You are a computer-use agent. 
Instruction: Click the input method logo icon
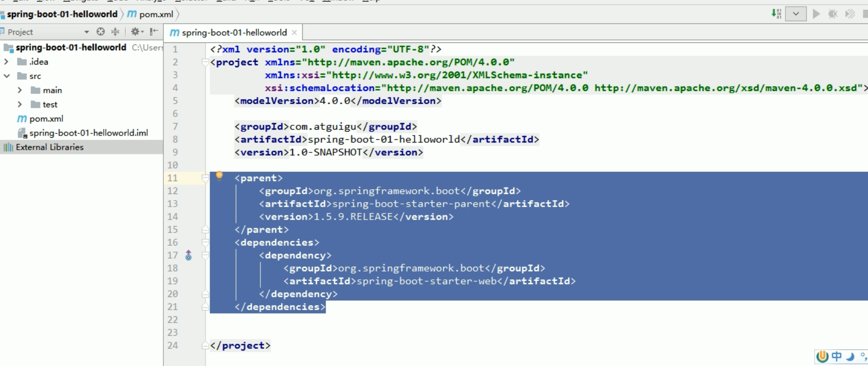822,356
